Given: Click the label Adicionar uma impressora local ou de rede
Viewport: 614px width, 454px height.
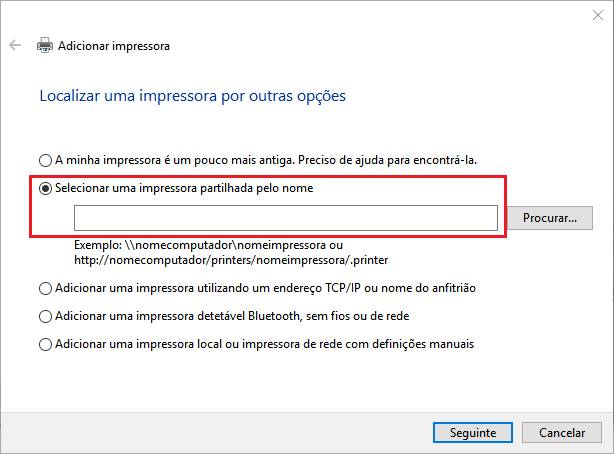Looking at the screenshot, I should pos(265,344).
